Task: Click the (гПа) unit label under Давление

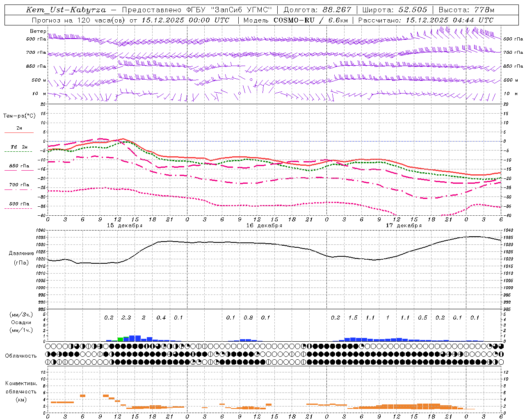Action: tap(21, 262)
